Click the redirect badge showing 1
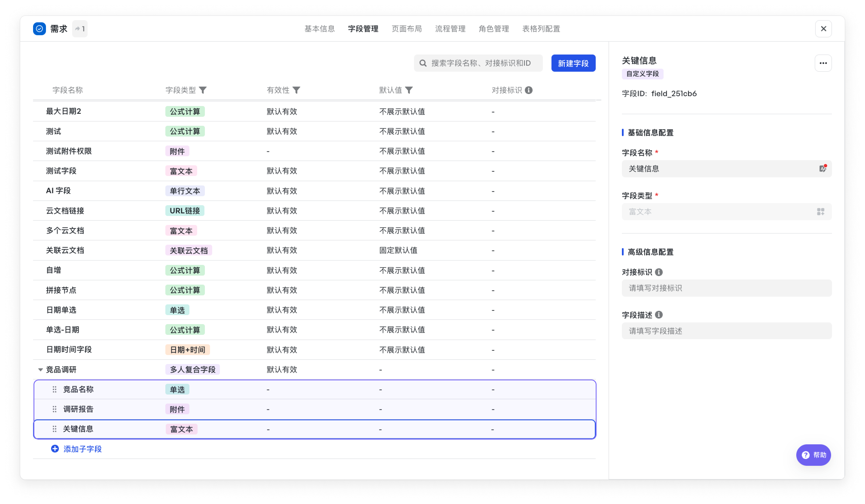 (x=80, y=29)
